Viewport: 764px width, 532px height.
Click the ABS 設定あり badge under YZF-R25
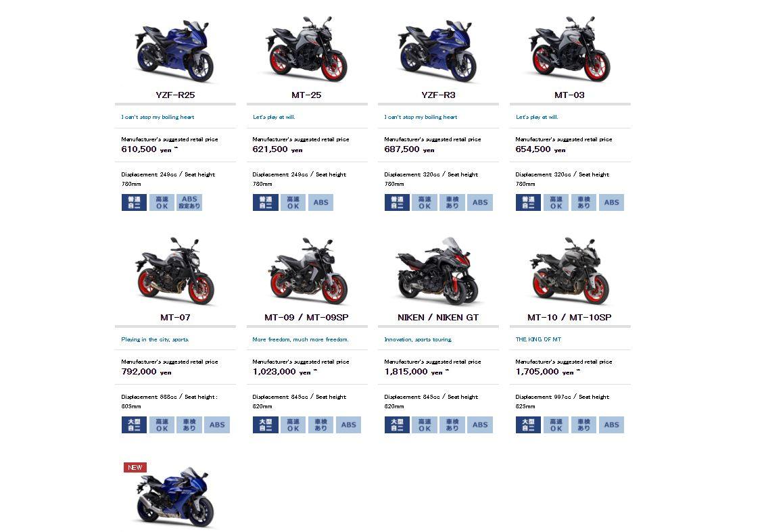coord(189,202)
